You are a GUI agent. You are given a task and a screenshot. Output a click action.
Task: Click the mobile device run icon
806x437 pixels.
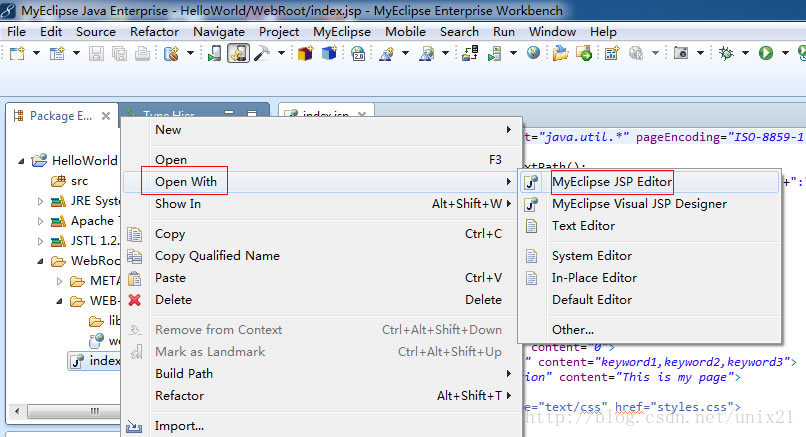[214, 53]
